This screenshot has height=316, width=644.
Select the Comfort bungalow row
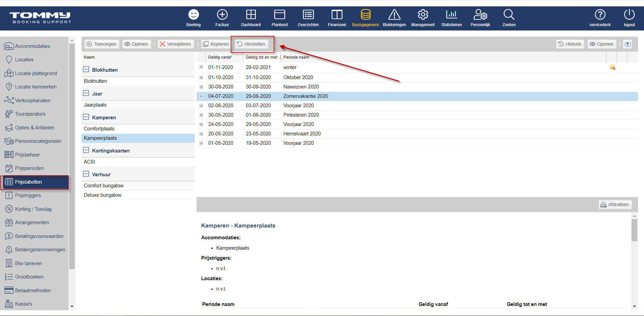click(138, 186)
